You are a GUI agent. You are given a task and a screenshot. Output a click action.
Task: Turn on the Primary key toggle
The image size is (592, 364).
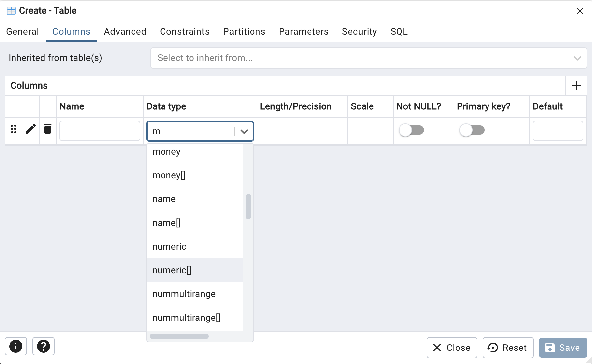[472, 130]
